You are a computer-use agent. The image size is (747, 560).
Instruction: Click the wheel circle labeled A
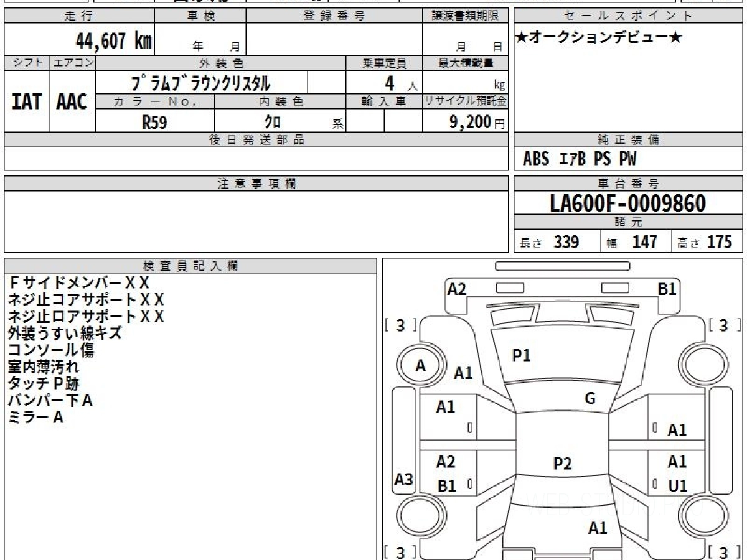click(421, 366)
